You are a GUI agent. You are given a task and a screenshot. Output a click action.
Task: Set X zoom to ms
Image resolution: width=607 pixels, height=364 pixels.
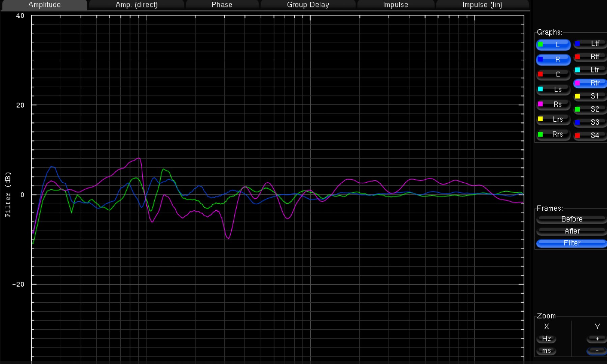546,351
